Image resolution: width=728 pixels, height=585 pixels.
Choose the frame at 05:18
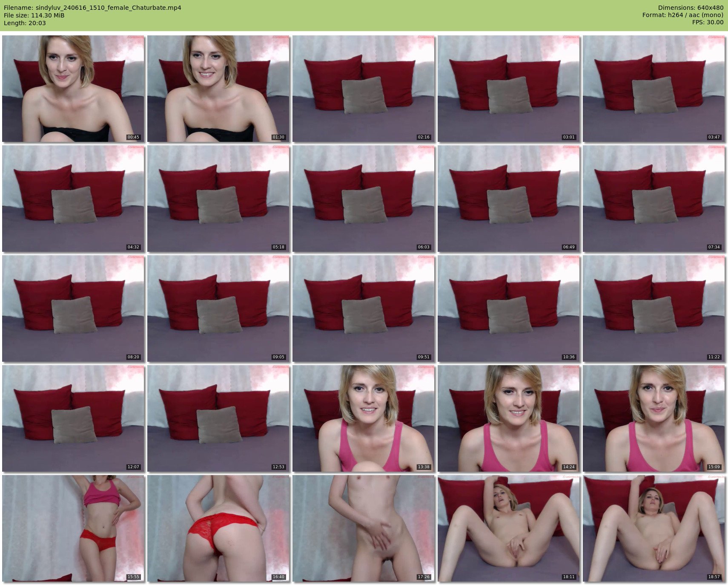218,199
